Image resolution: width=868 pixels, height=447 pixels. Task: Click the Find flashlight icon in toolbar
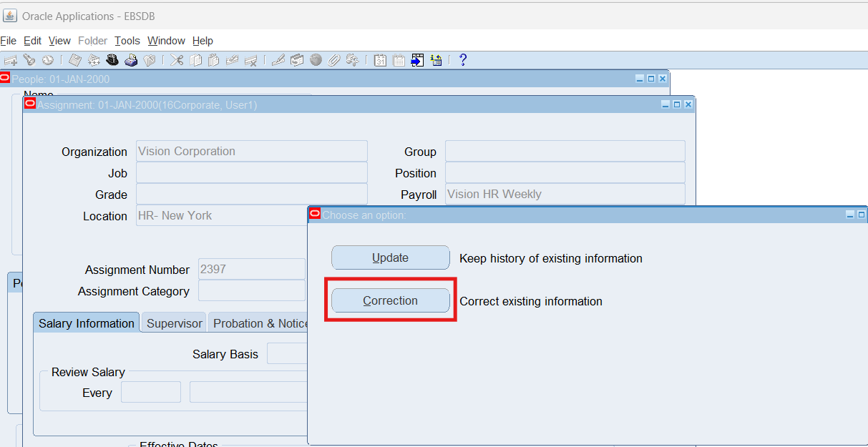29,60
